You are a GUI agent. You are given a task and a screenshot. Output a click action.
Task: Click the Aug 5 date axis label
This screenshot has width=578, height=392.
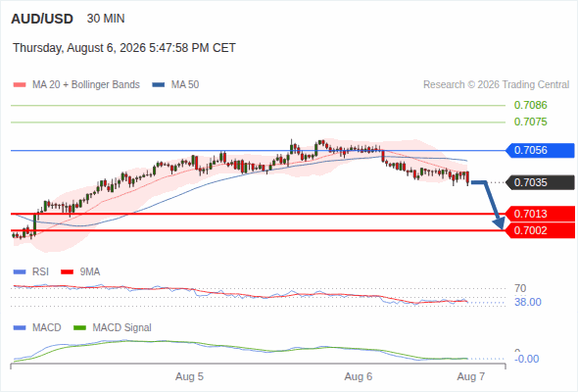(189, 377)
